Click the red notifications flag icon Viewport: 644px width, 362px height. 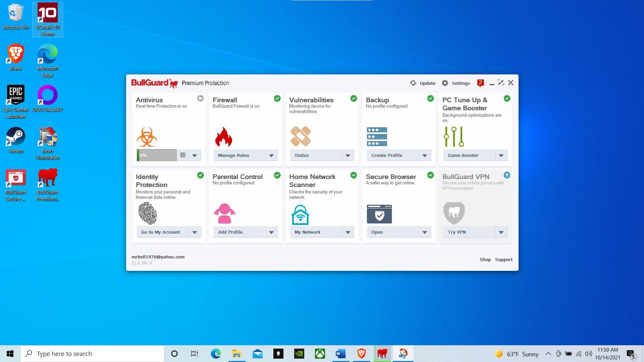tap(480, 83)
